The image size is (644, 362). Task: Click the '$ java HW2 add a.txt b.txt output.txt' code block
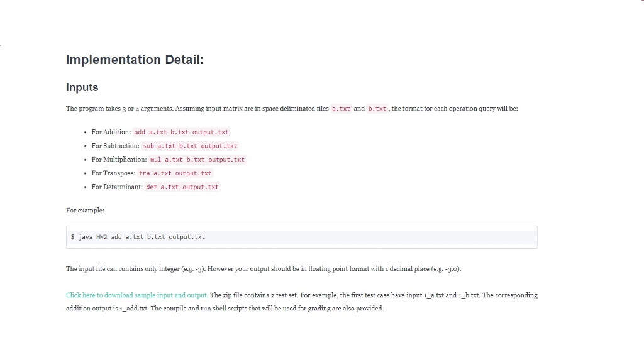click(x=301, y=237)
